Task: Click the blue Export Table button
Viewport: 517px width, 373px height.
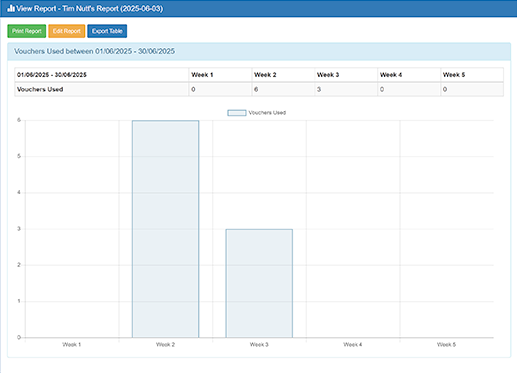Action: pos(107,31)
